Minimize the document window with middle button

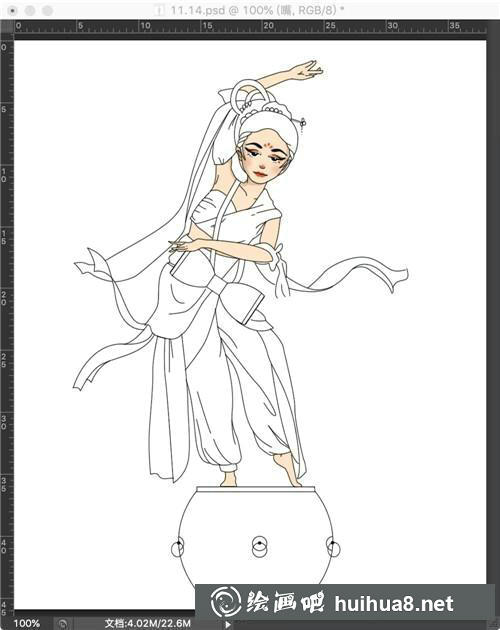coord(30,10)
